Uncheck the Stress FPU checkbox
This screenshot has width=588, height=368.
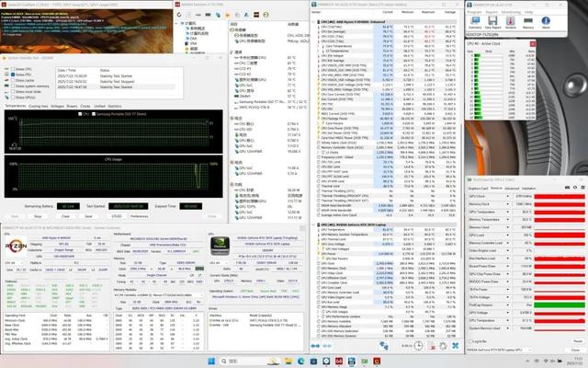(13, 75)
